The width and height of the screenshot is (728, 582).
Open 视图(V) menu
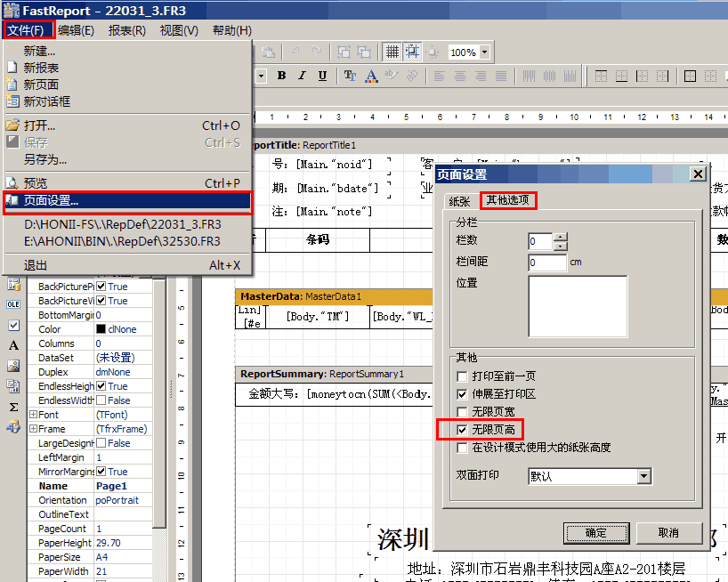[179, 30]
